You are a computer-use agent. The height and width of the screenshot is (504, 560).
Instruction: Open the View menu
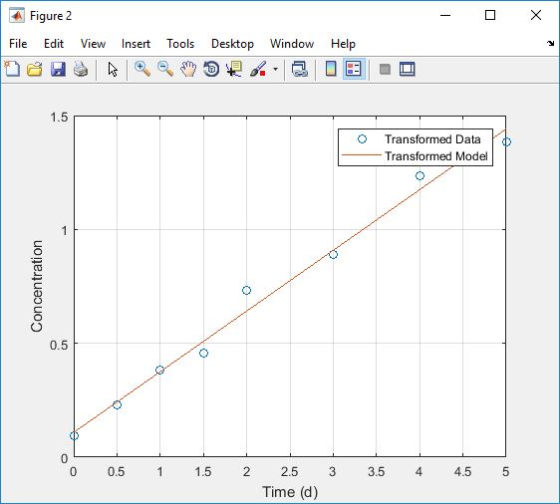93,44
